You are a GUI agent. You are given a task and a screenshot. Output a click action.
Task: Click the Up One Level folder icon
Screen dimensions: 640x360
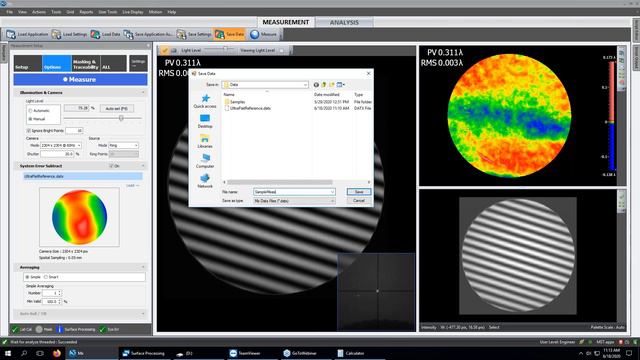point(324,84)
